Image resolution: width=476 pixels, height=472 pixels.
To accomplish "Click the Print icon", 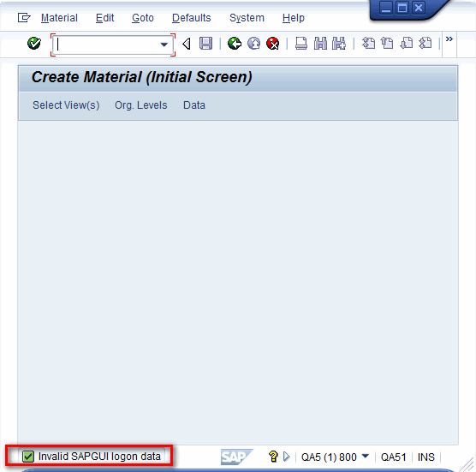I will [301, 44].
